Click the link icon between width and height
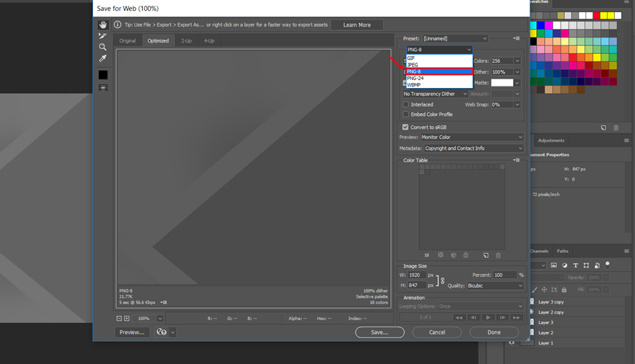 (442, 280)
